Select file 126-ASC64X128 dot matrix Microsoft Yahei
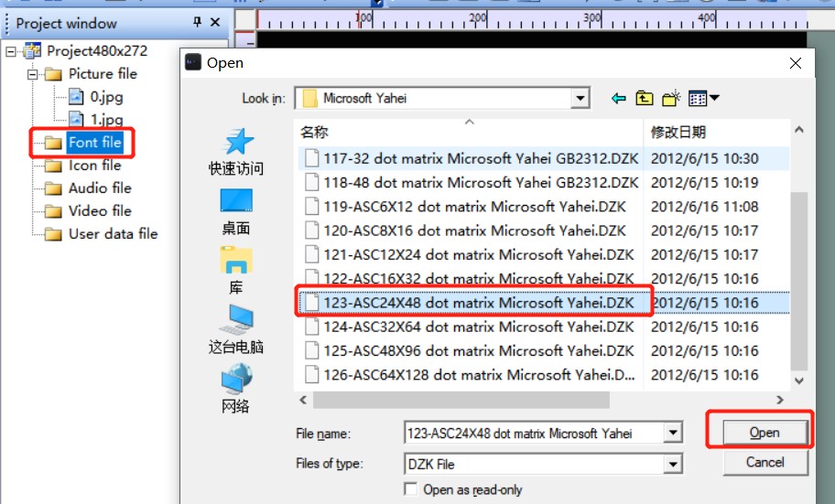This screenshot has height=504, width=835. click(x=472, y=375)
